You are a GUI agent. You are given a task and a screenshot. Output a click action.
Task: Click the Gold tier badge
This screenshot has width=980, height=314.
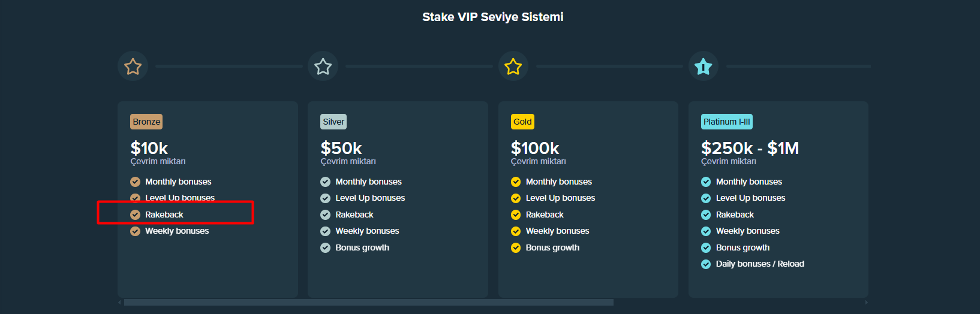[522, 122]
